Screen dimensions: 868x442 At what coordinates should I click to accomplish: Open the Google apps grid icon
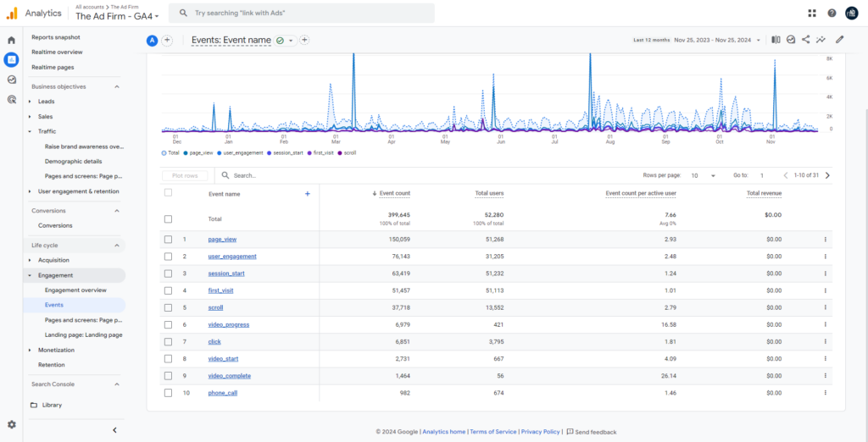[x=812, y=13]
